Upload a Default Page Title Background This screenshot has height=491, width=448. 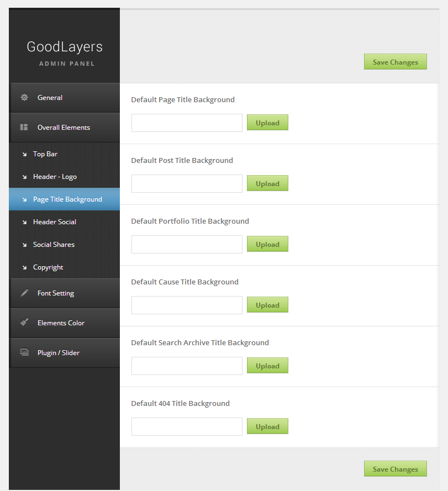click(267, 123)
